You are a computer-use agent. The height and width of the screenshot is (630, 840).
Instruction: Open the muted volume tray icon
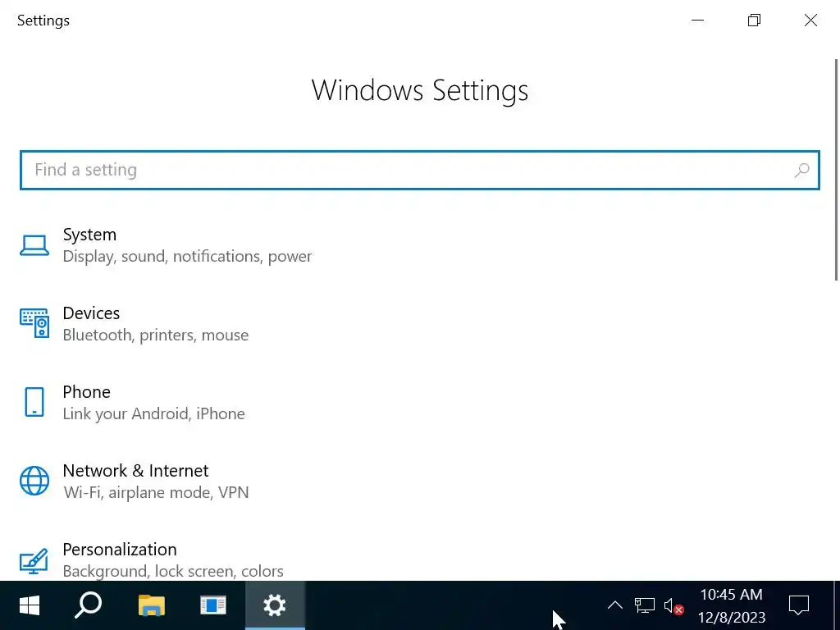(x=673, y=606)
